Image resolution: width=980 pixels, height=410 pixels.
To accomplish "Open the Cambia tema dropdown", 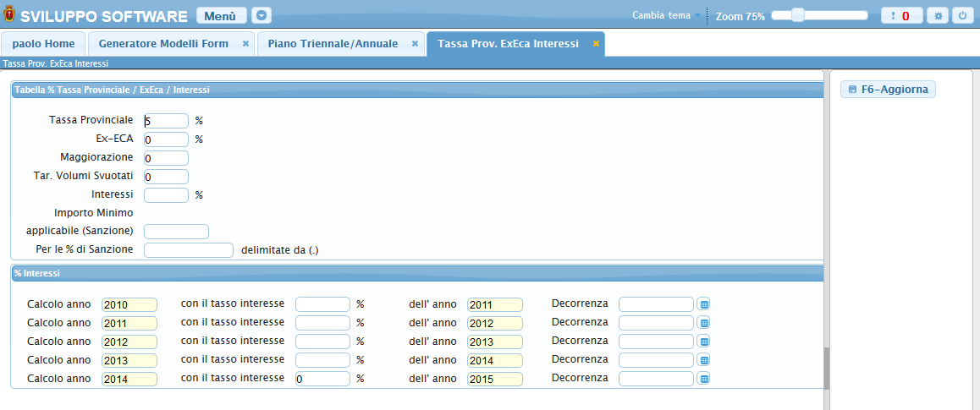I will (667, 15).
